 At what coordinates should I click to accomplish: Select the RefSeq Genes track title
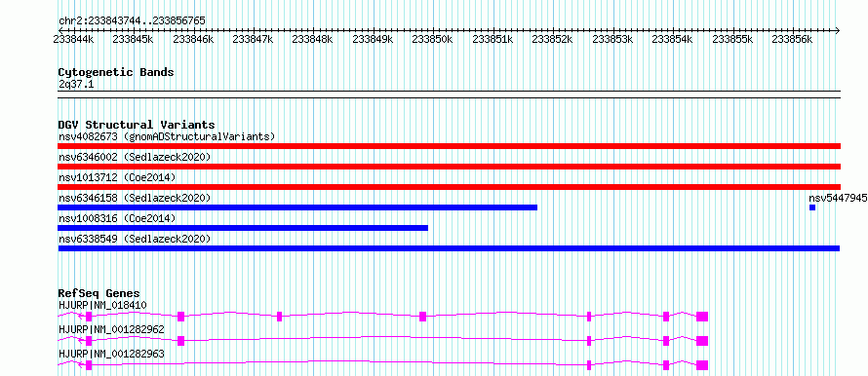[99, 293]
